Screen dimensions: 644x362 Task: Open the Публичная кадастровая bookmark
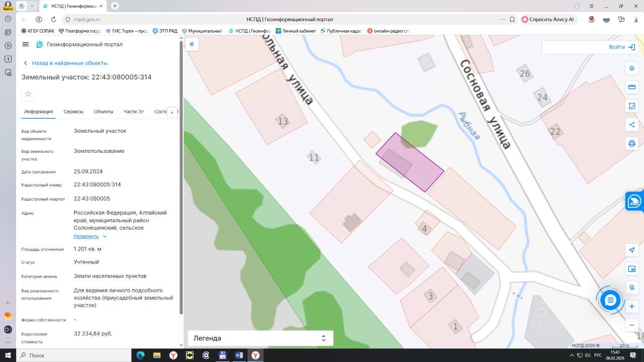[341, 31]
